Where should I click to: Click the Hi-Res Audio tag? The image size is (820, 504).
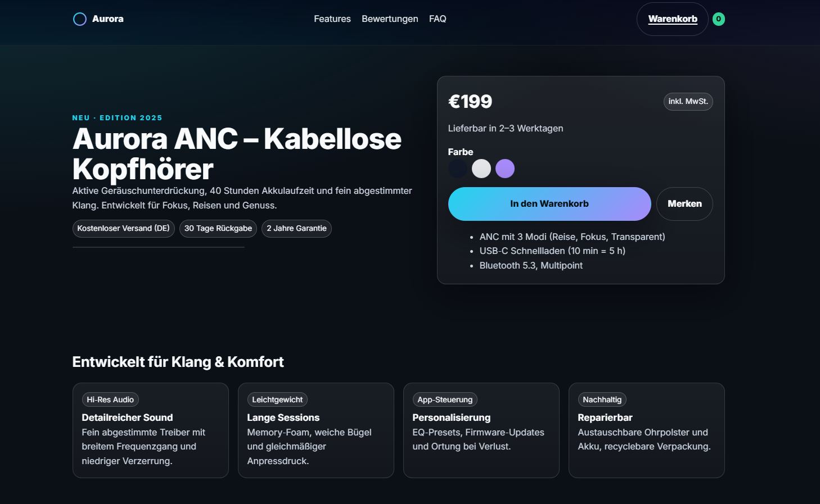pyautogui.click(x=110, y=399)
